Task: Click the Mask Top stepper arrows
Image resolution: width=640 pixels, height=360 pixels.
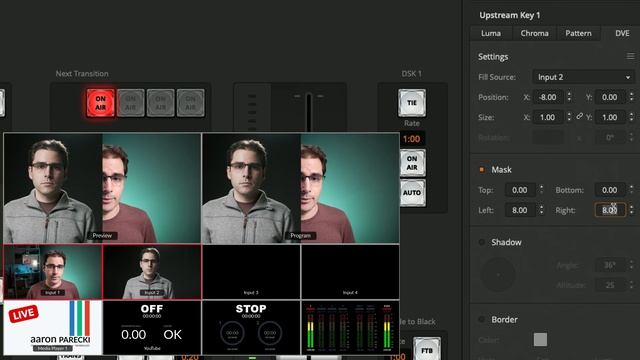Action: coord(541,190)
